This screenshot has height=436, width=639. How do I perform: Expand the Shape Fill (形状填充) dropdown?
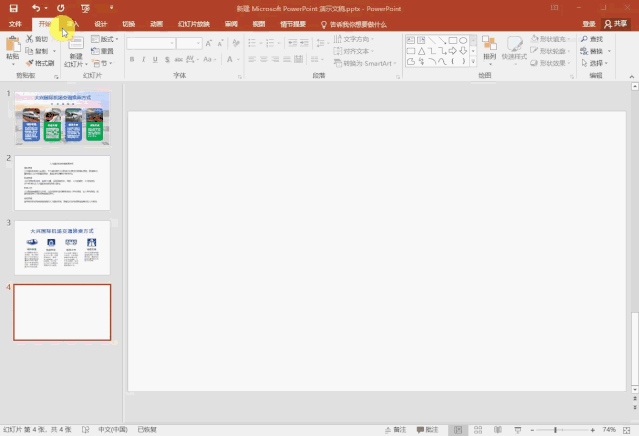click(550, 39)
